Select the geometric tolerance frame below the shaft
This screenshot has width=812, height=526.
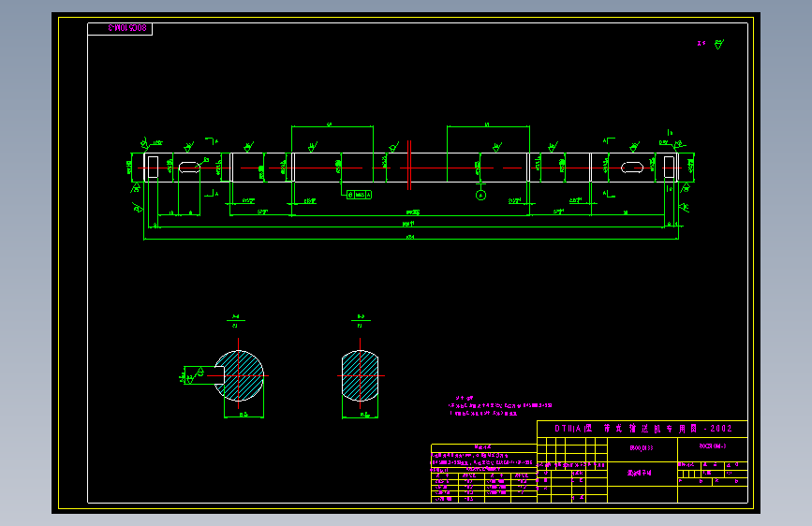(x=359, y=195)
